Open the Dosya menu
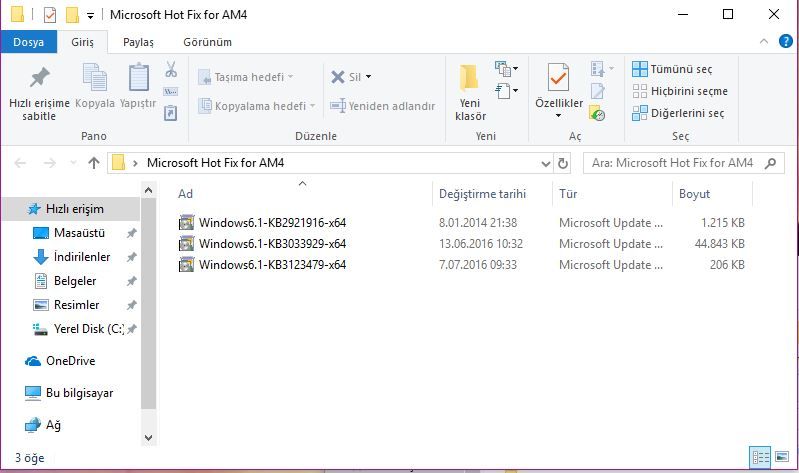The image size is (799, 473). 29,42
